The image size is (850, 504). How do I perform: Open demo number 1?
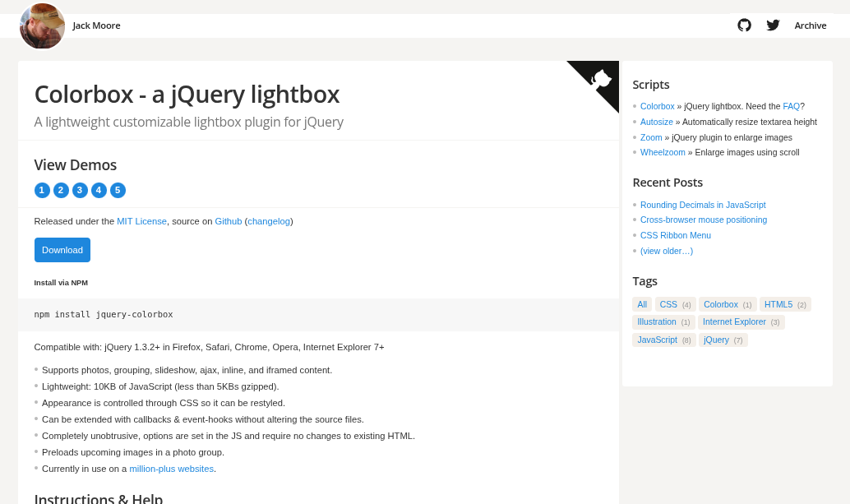[42, 191]
